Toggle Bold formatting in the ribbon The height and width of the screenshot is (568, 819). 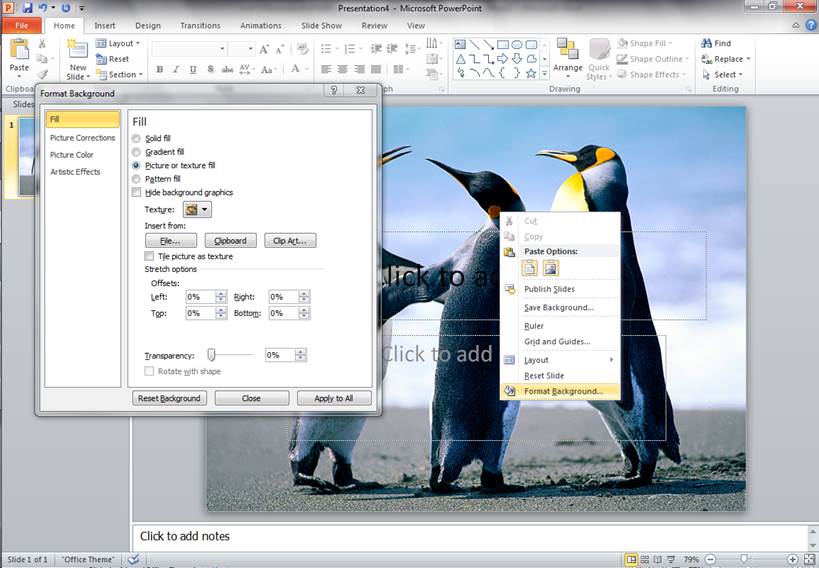pyautogui.click(x=160, y=70)
